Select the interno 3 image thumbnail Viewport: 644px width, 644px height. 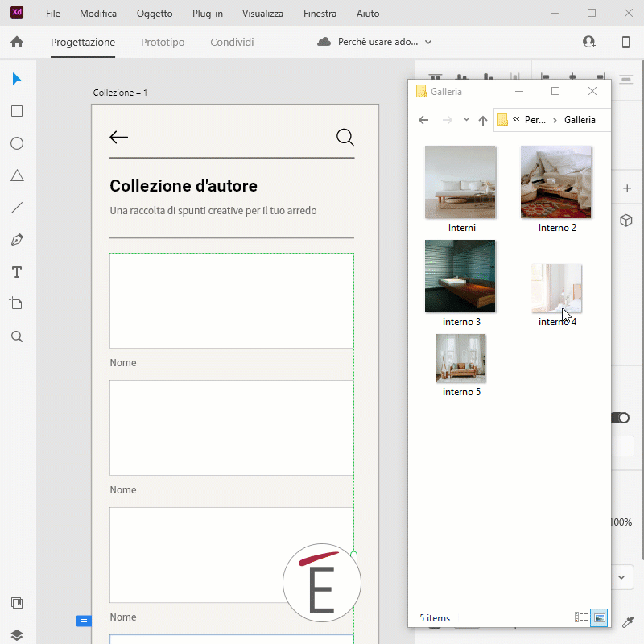pos(460,276)
